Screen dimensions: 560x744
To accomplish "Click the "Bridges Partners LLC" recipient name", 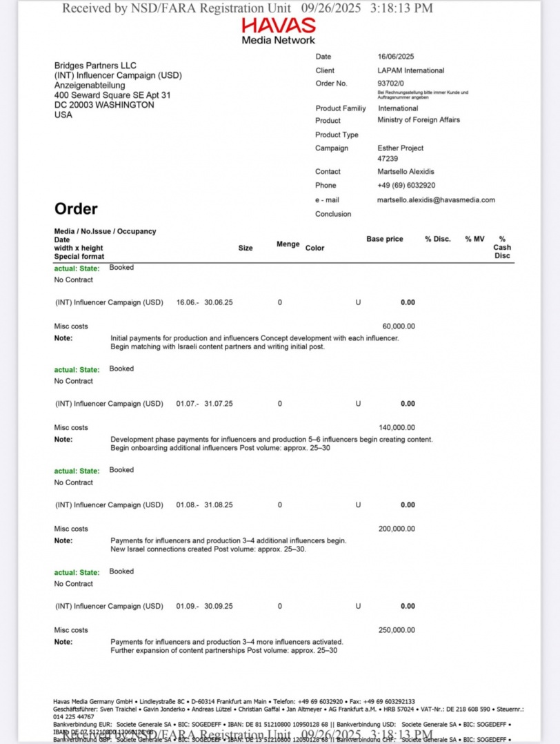I will click(95, 66).
